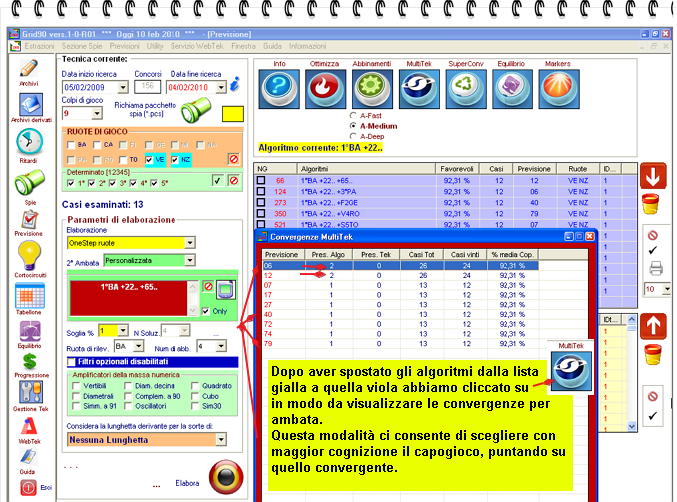Open the Archivi sidebar icon
The width and height of the screenshot is (677, 502).
click(x=28, y=69)
